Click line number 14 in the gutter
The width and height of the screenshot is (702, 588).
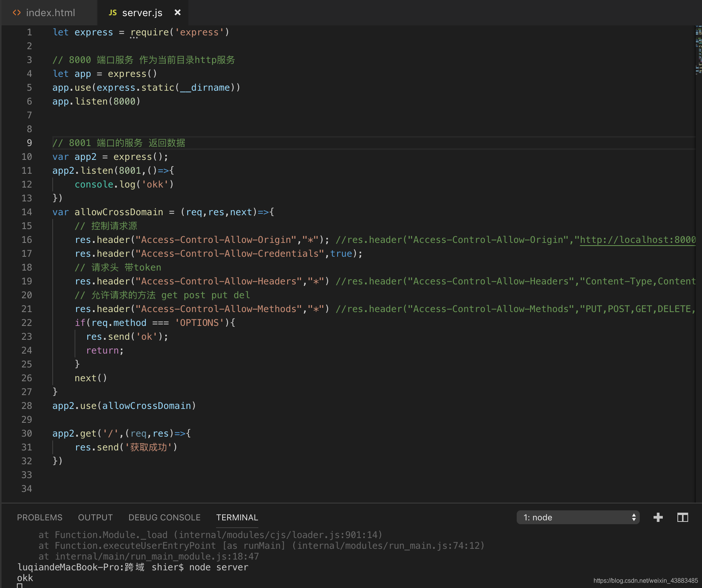coord(27,212)
